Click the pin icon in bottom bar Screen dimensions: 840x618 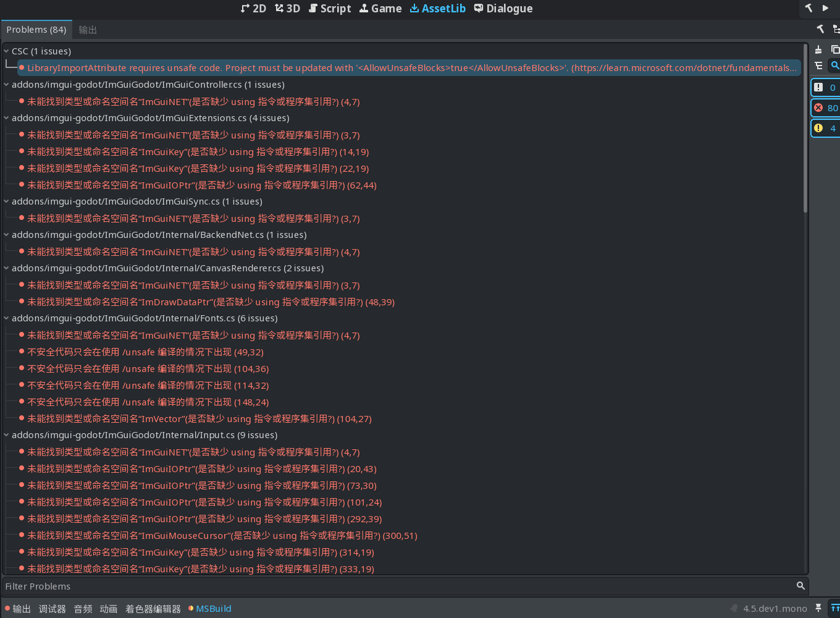[818, 608]
